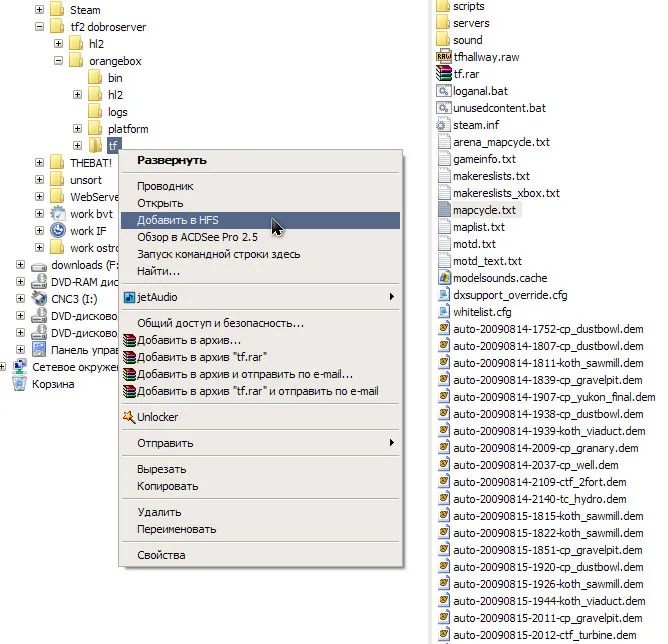Click the whitelist.cfg file icon
668x644 pixels.
pos(444,312)
